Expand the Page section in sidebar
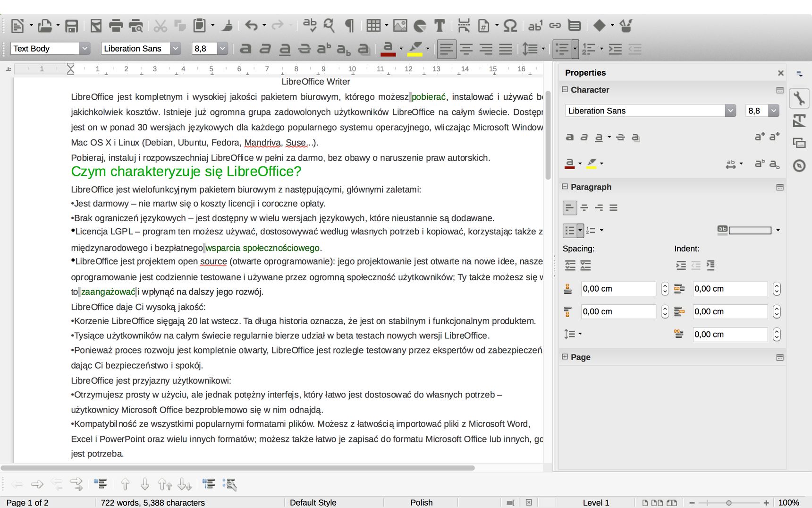Viewport: 812px width, 508px height. point(565,357)
